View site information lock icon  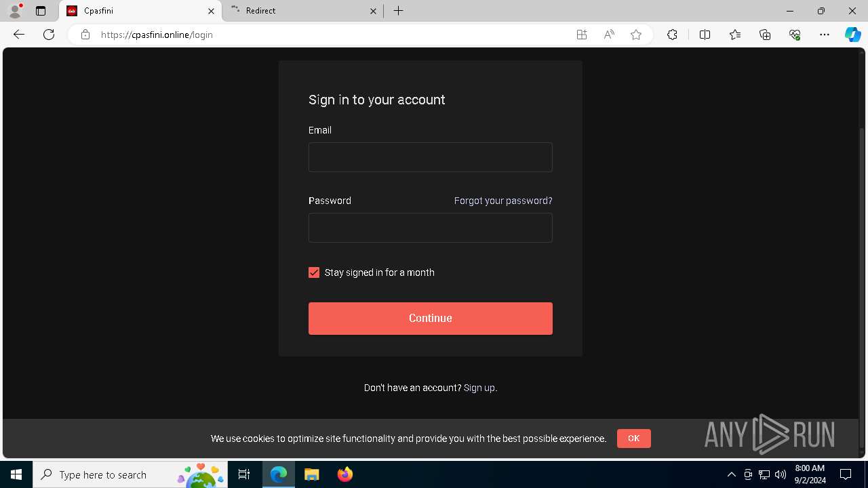pyautogui.click(x=85, y=35)
